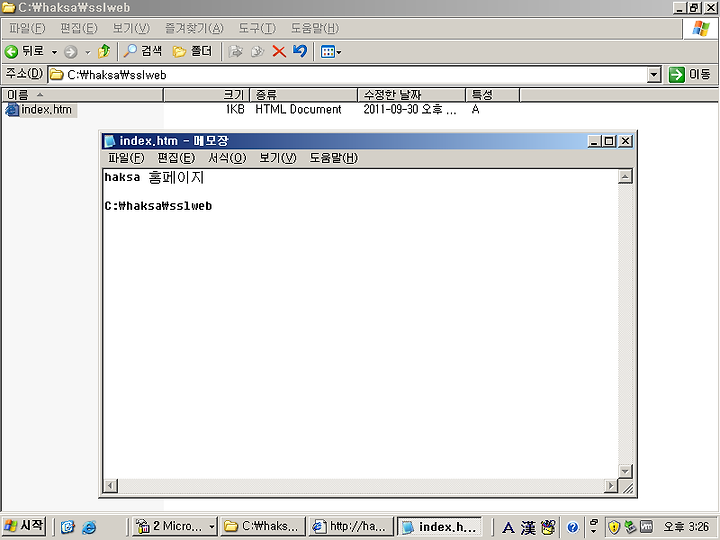
Task: Click the red Delete X icon
Action: (279, 51)
